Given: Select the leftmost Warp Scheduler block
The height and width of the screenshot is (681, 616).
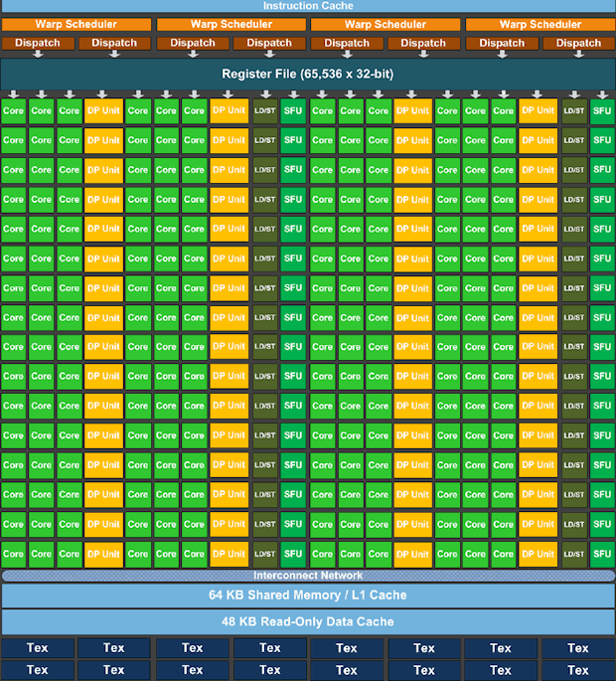Looking at the screenshot, I should coord(77,24).
